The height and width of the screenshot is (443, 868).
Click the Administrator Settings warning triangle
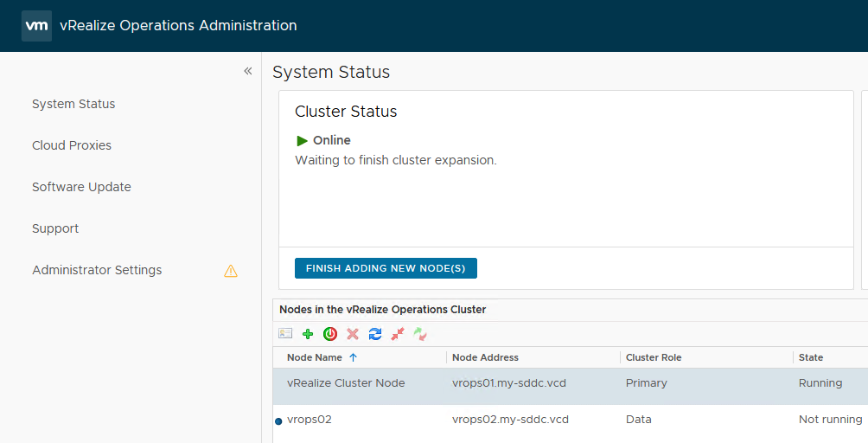point(231,271)
